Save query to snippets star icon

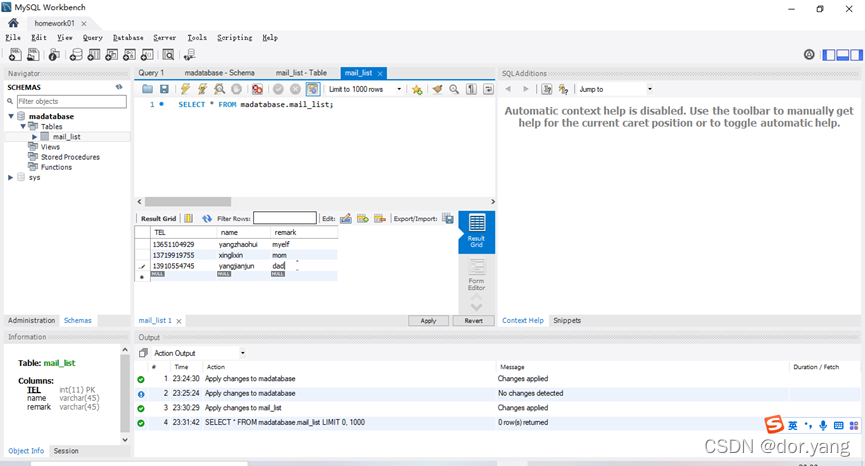pos(417,89)
